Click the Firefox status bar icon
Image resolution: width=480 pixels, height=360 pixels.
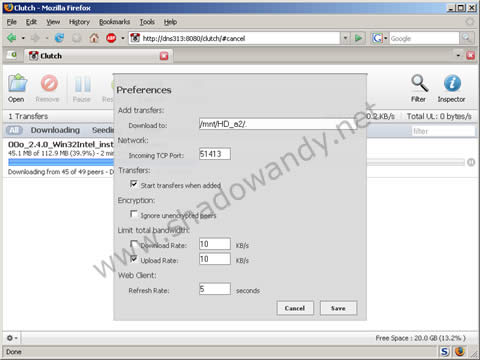pos(460,352)
